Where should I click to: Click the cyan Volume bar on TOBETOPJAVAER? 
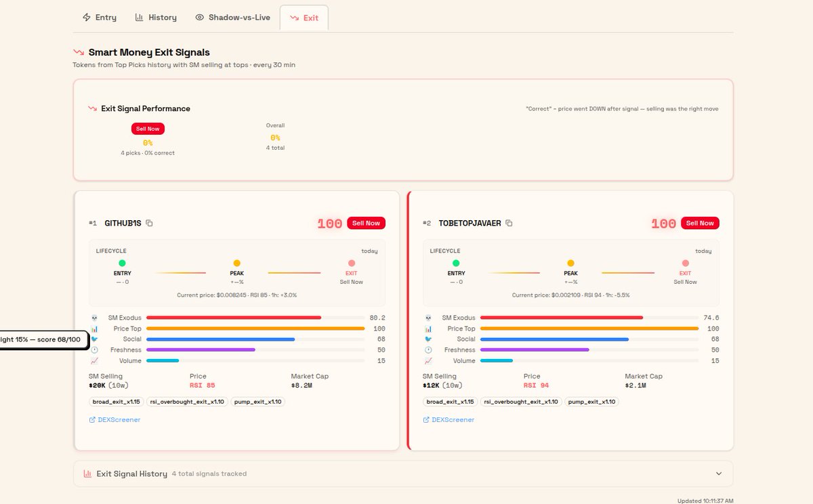tap(497, 361)
